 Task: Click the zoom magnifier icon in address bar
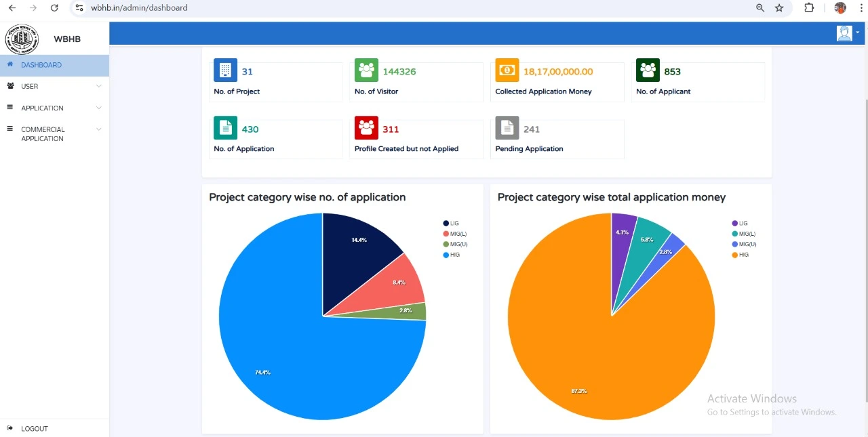pyautogui.click(x=760, y=7)
